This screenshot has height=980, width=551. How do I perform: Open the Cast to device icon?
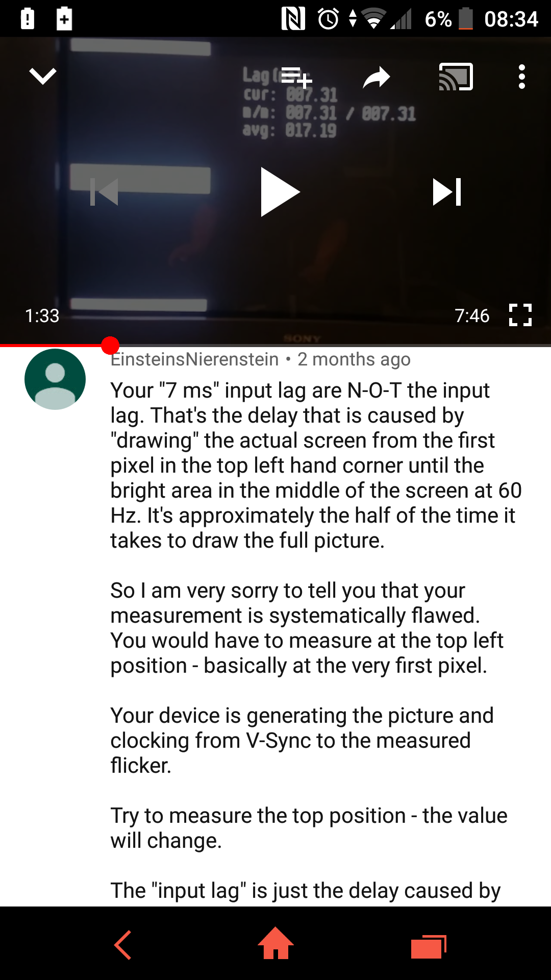coord(456,77)
